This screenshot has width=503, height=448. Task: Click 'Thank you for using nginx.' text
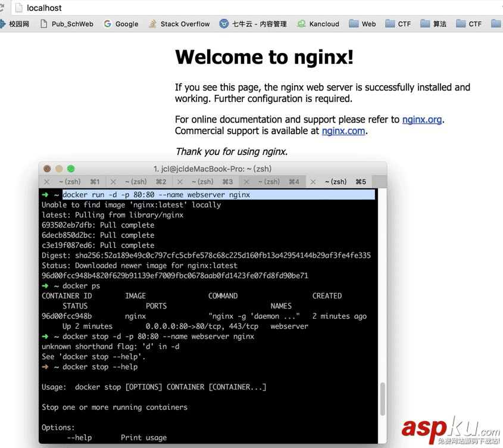(x=232, y=151)
